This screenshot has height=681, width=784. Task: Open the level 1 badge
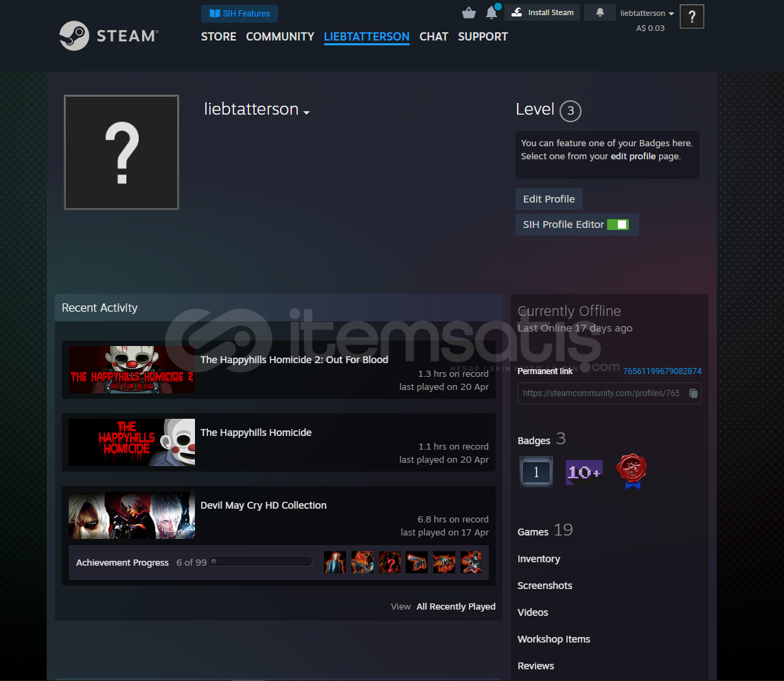click(x=536, y=472)
